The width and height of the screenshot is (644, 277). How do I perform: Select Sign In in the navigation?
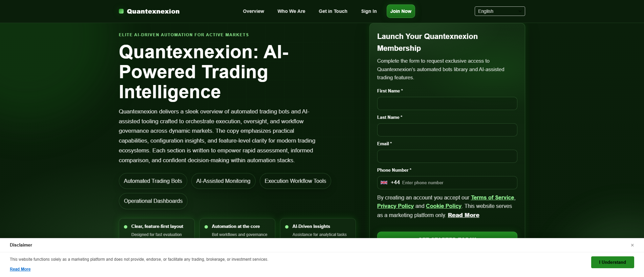(369, 11)
